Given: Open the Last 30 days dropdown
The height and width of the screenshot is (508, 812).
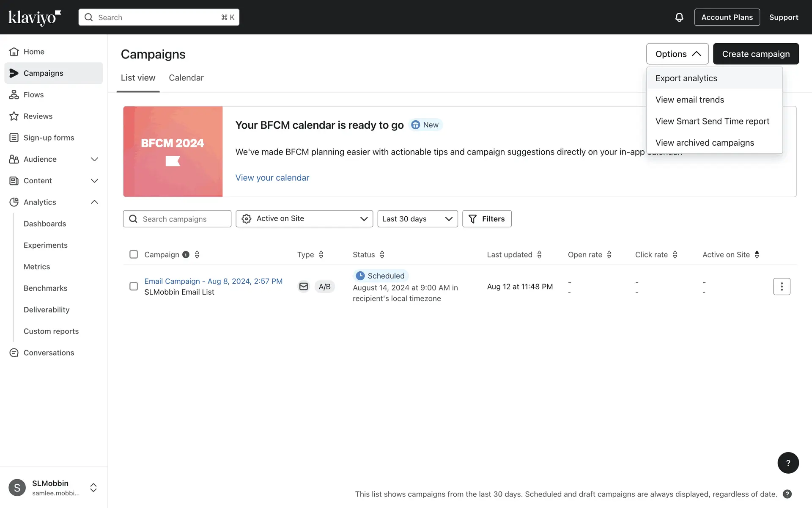Looking at the screenshot, I should coord(417,219).
